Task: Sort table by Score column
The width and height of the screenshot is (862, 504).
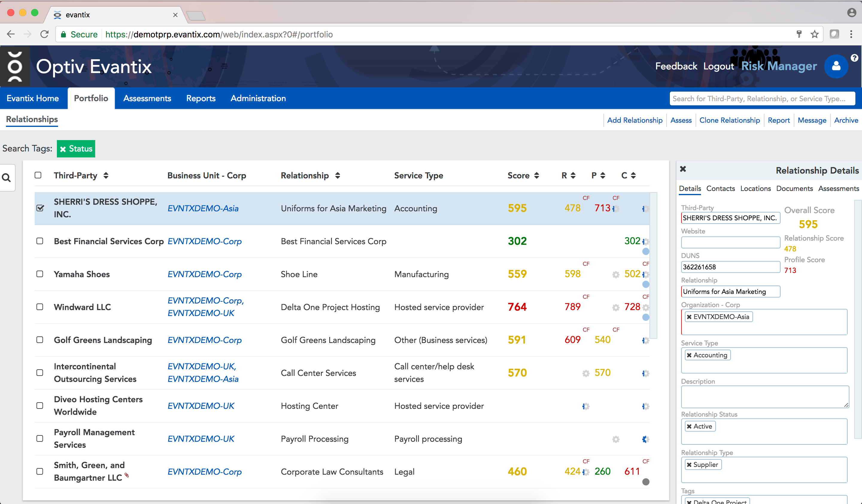Action: click(x=536, y=175)
